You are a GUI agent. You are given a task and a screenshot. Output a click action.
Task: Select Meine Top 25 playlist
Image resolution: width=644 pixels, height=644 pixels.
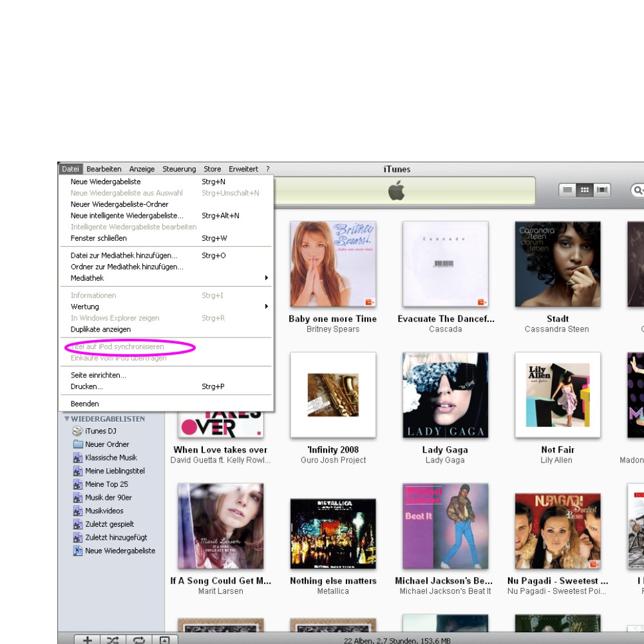click(100, 484)
